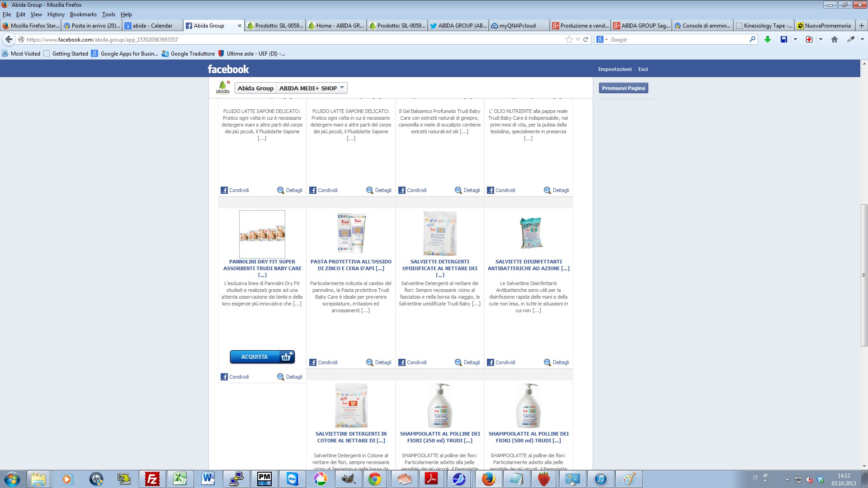Screen dimensions: 868x488
Task: Open Impostazioni in the Facebook header
Action: pos(614,69)
